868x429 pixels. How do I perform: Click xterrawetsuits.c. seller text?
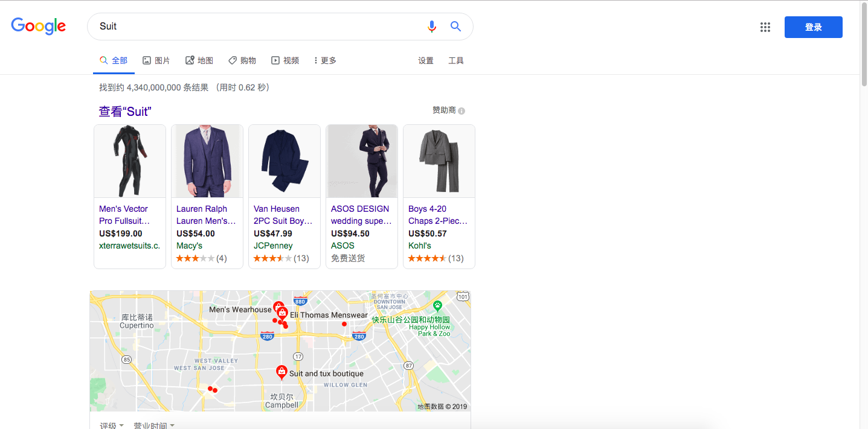coord(129,246)
